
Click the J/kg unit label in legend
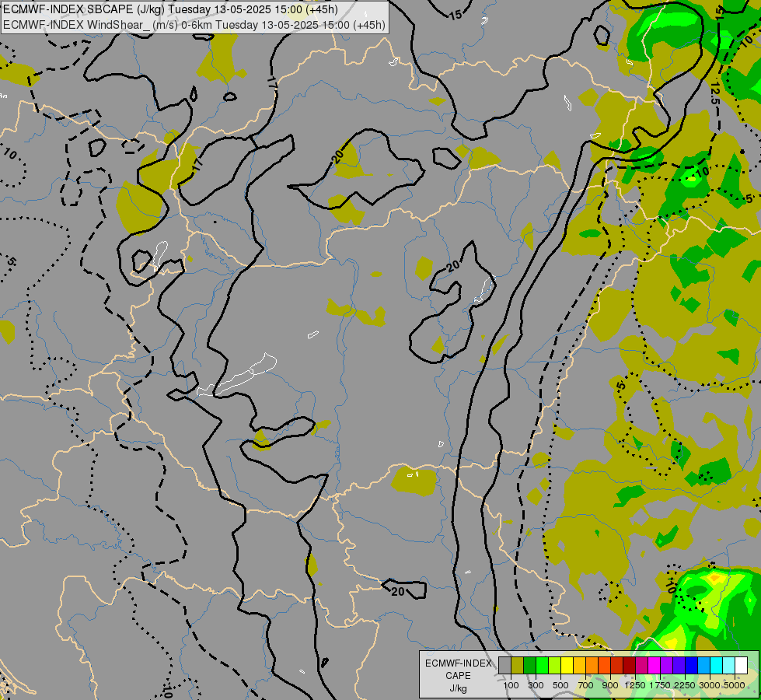pos(458,689)
